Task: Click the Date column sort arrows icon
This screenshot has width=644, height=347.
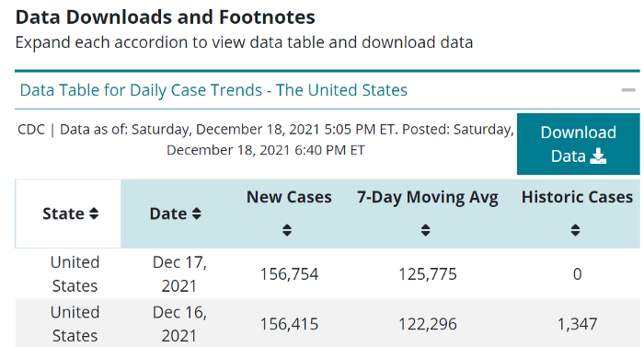Action: pyautogui.click(x=197, y=214)
